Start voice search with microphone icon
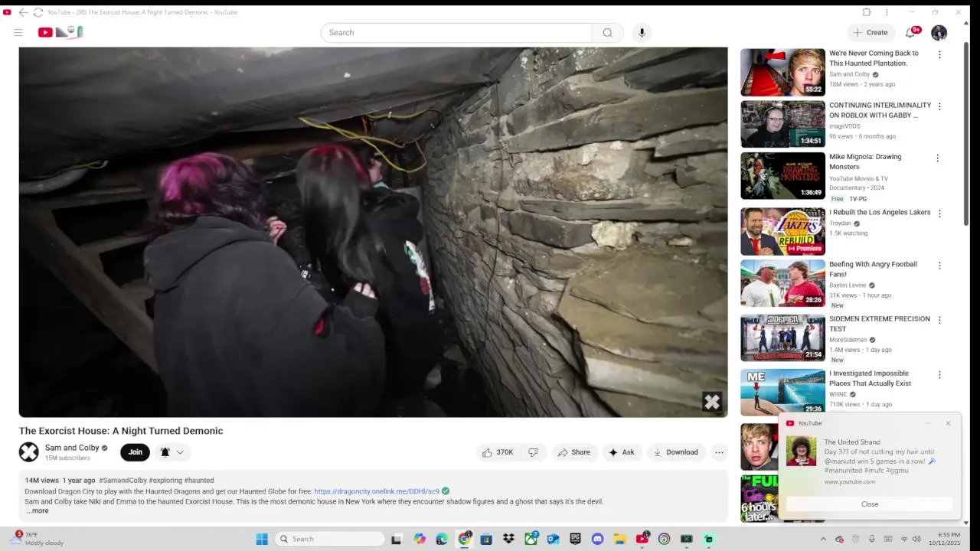This screenshot has width=980, height=551. 642,32
